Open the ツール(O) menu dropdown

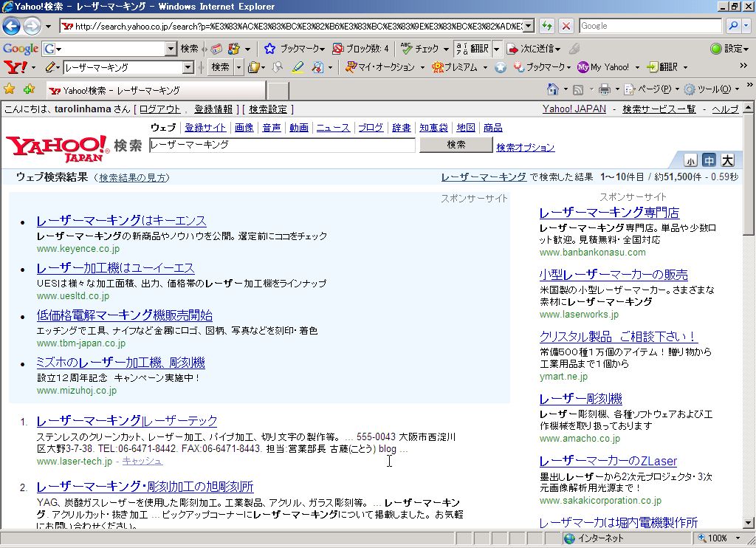pos(711,89)
